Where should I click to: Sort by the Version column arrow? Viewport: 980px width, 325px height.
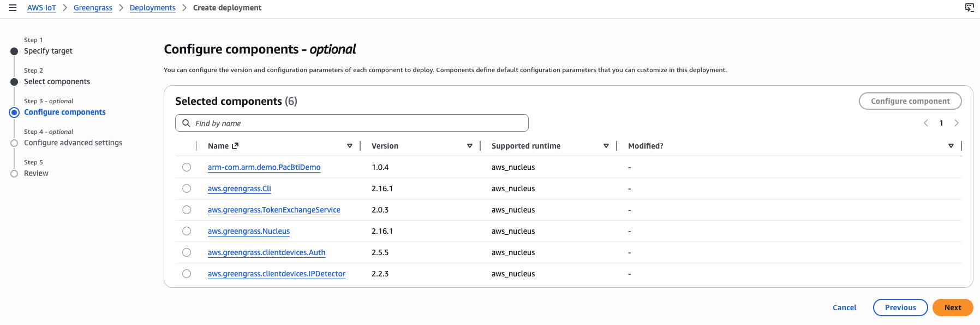(x=470, y=146)
